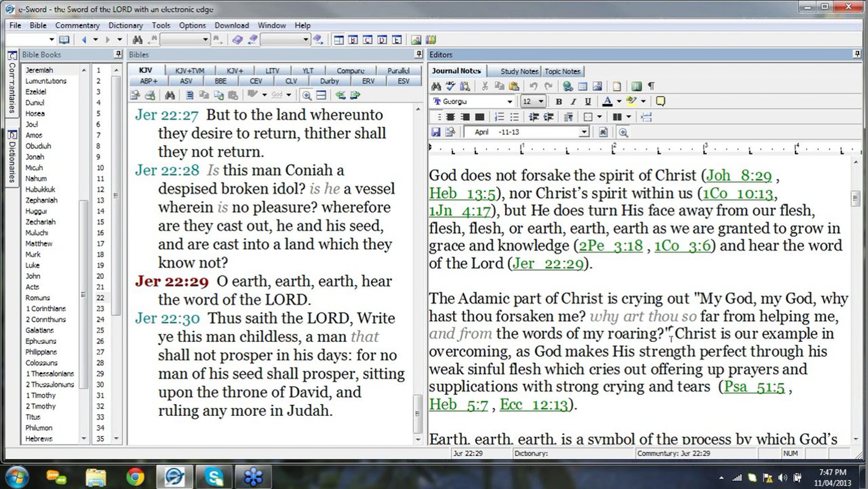Save journal notes with the floppy disk icon

pos(436,132)
